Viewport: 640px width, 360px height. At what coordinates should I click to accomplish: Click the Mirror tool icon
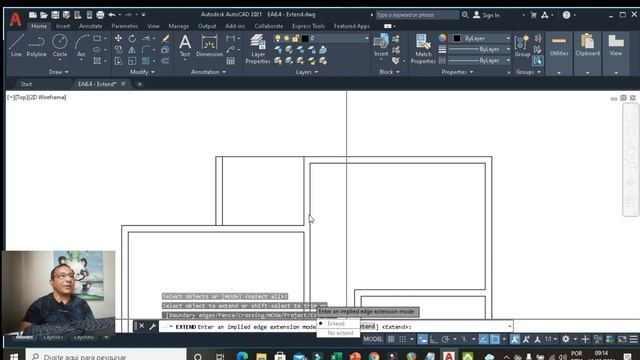[x=132, y=50]
